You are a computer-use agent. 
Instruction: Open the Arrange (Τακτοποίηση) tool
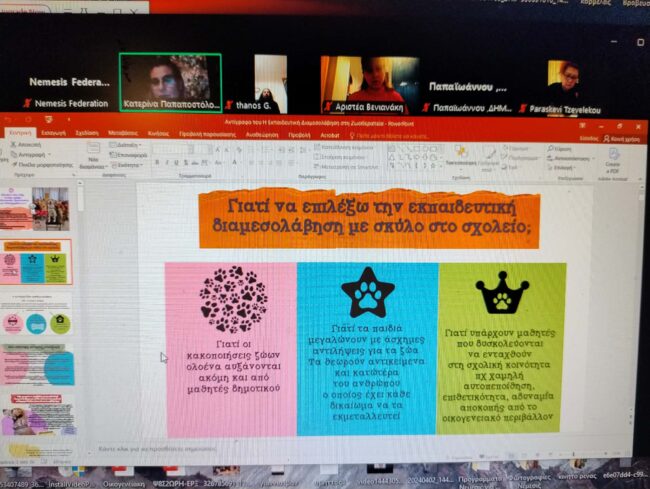coord(460,156)
